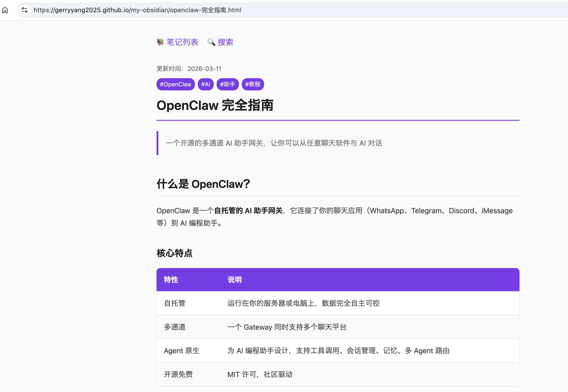Select the #教程 tag
The image size is (568, 392).
[x=252, y=84]
